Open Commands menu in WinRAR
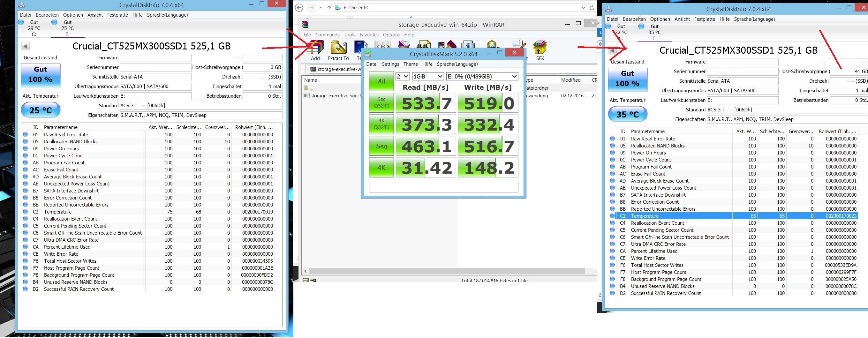This screenshot has height=338, width=868. pos(327,35)
